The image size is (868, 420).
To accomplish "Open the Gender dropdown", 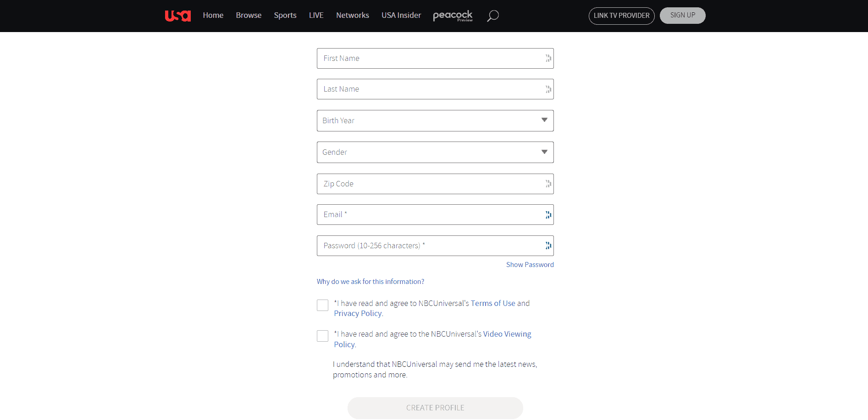I will point(435,152).
